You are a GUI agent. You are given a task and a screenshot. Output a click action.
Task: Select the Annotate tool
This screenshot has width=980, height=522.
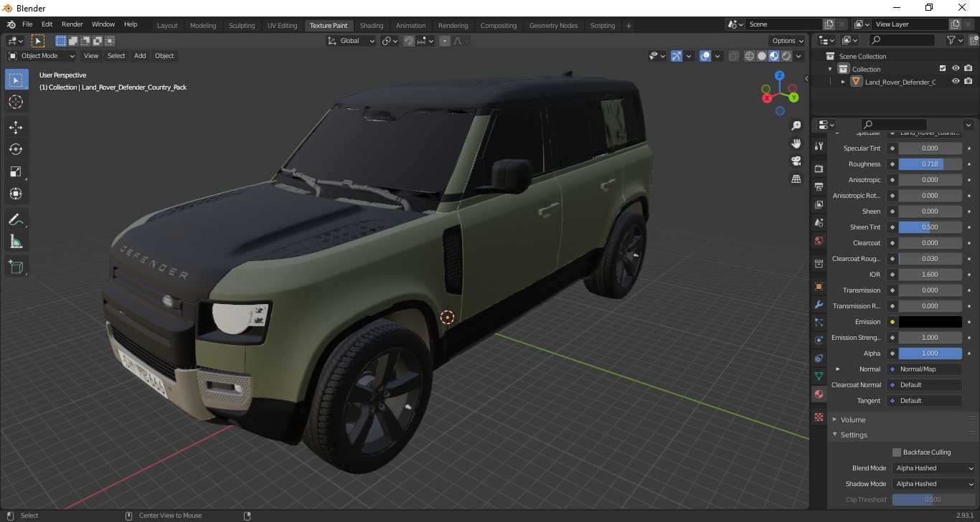17,219
